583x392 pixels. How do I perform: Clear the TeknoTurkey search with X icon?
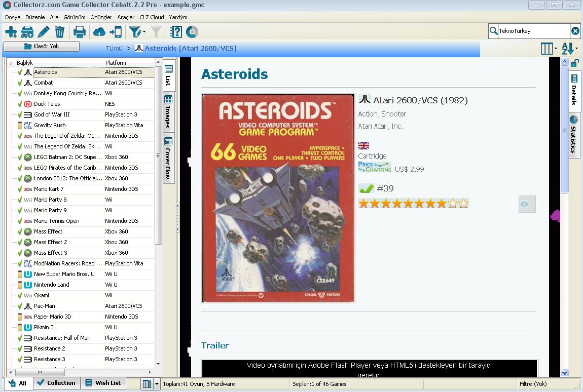click(x=575, y=31)
